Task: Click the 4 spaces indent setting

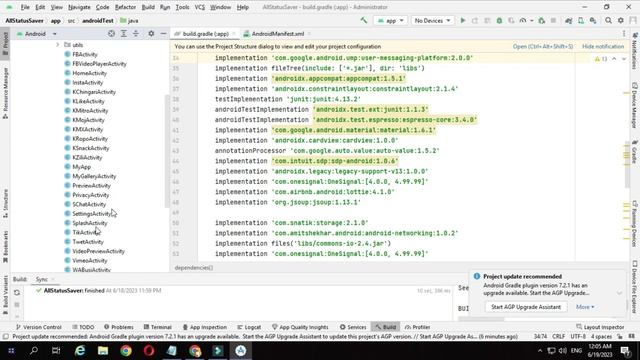Action: 601,337
